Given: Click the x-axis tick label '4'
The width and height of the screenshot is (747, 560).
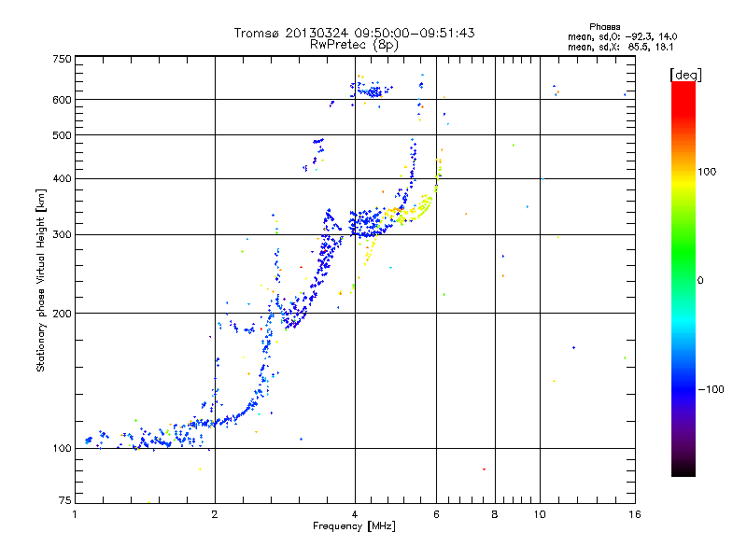Looking at the screenshot, I should click(x=355, y=515).
